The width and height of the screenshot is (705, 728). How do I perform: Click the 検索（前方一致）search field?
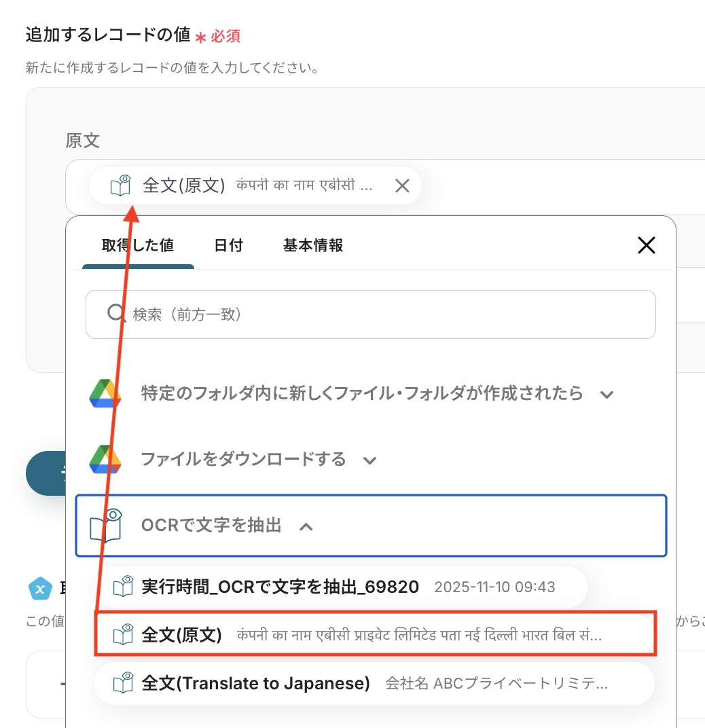pos(380,314)
